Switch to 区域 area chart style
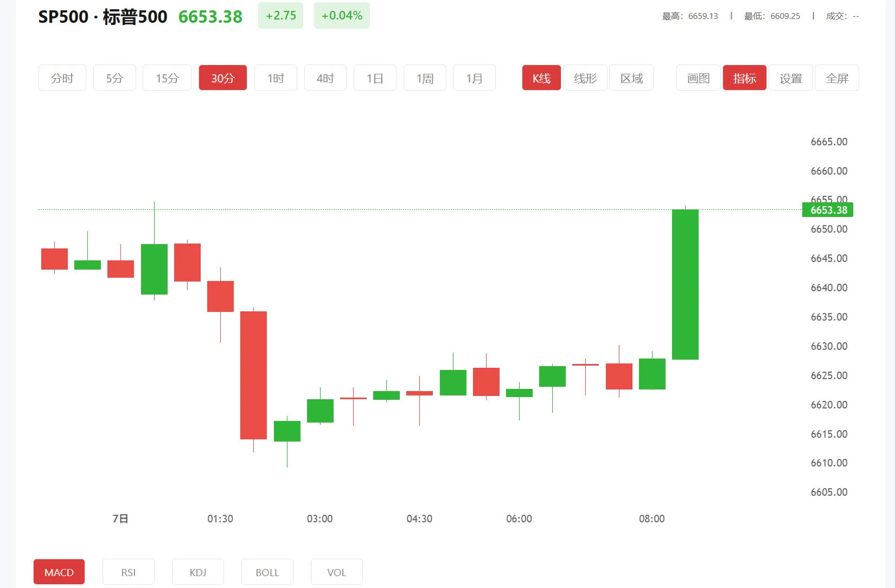 pyautogui.click(x=631, y=78)
